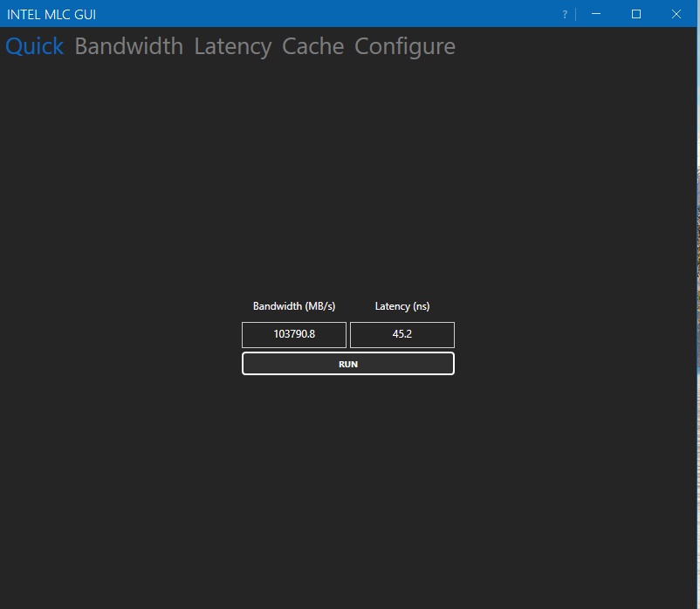Switch to the Bandwidth tab
Screen dimensions: 700x609
(129, 46)
